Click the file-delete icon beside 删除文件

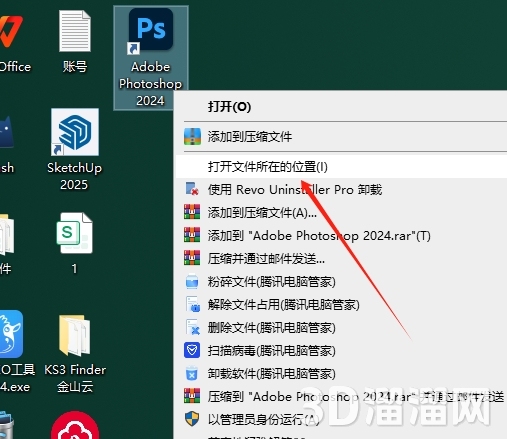tap(193, 327)
